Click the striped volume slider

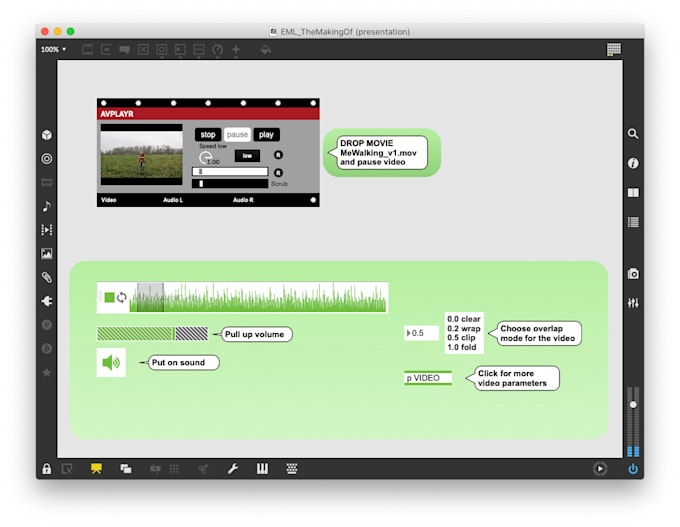click(152, 334)
